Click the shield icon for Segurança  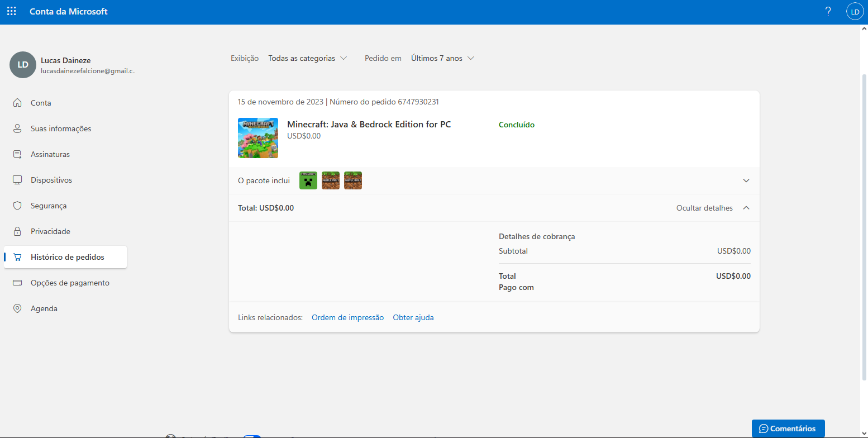[17, 206]
